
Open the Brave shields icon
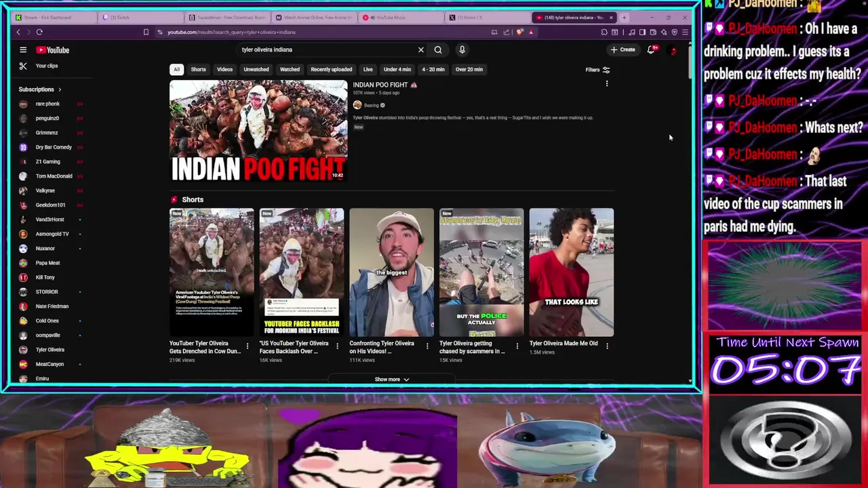(520, 32)
